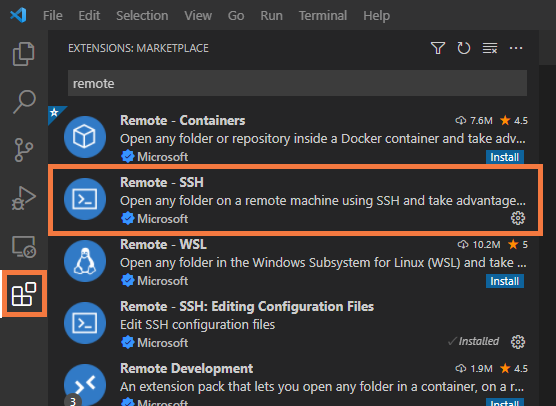The height and width of the screenshot is (406, 556).
Task: Install the Remote - WSL extension
Action: tap(505, 281)
